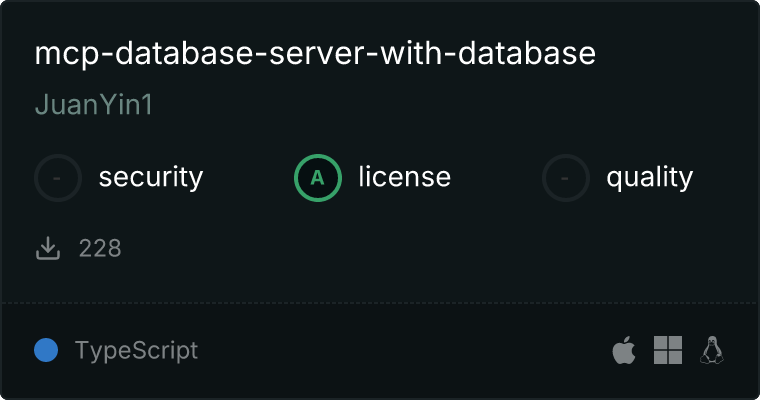
Task: Click the Apple macOS platform icon
Action: coord(623,351)
